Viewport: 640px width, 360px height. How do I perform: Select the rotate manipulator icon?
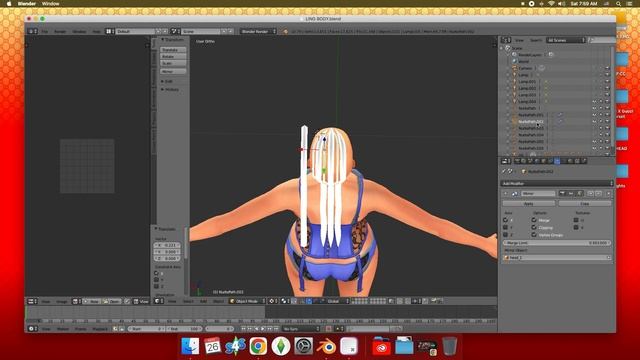[316, 301]
